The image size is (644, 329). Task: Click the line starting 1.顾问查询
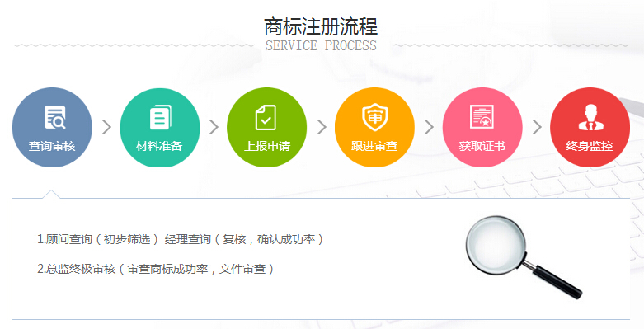(x=181, y=239)
